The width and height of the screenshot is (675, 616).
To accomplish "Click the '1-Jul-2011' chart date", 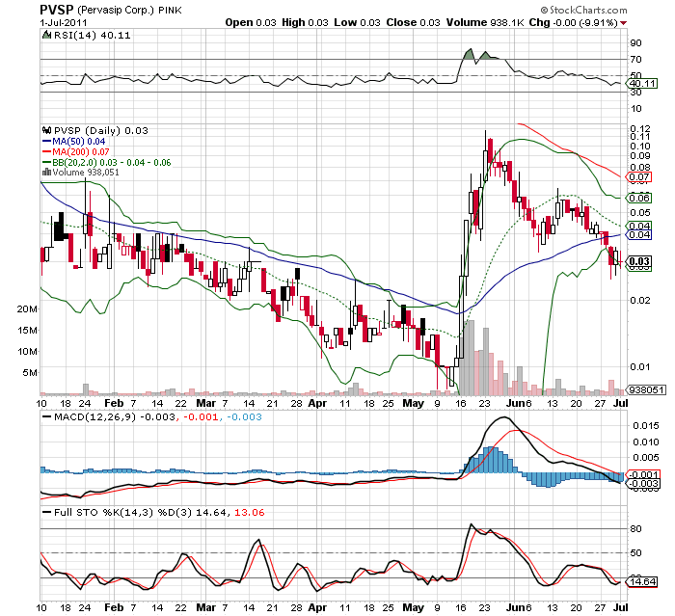I will pyautogui.click(x=64, y=22).
